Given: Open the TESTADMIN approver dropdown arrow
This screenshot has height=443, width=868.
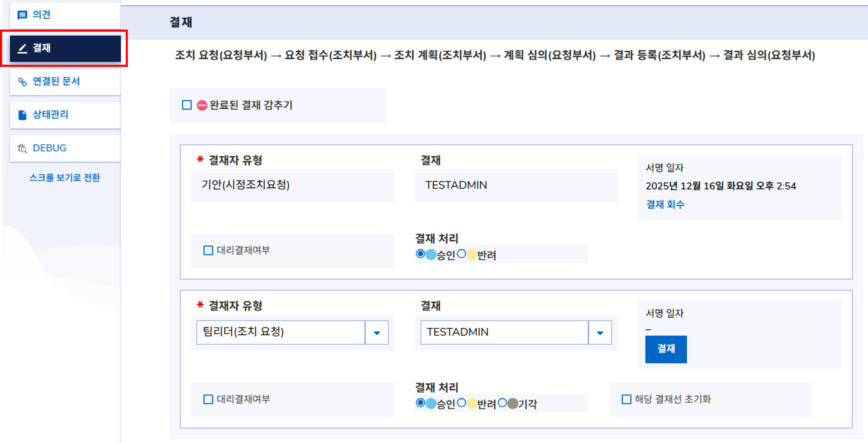Looking at the screenshot, I should (600, 333).
